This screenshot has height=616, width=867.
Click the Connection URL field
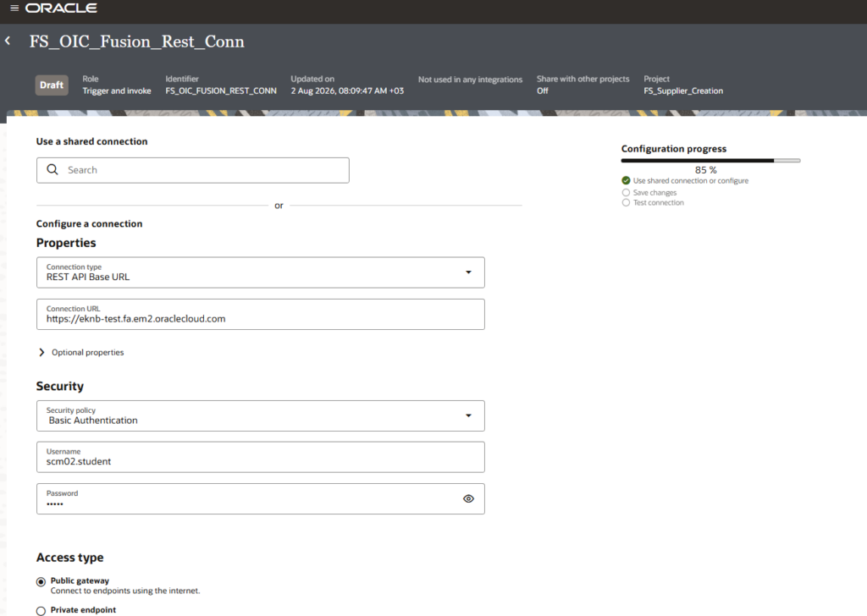pyautogui.click(x=261, y=315)
